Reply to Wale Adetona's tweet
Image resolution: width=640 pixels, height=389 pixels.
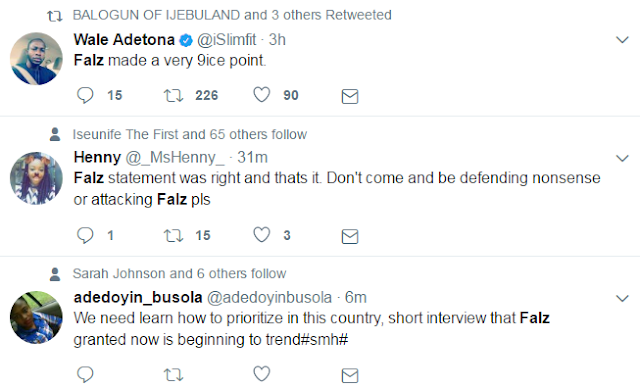point(85,96)
